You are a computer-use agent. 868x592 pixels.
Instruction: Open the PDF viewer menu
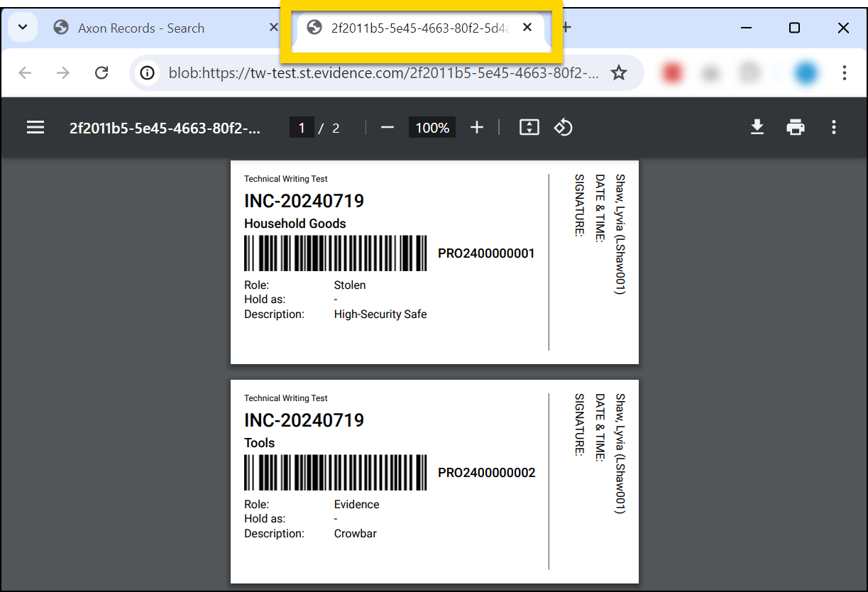(35, 127)
